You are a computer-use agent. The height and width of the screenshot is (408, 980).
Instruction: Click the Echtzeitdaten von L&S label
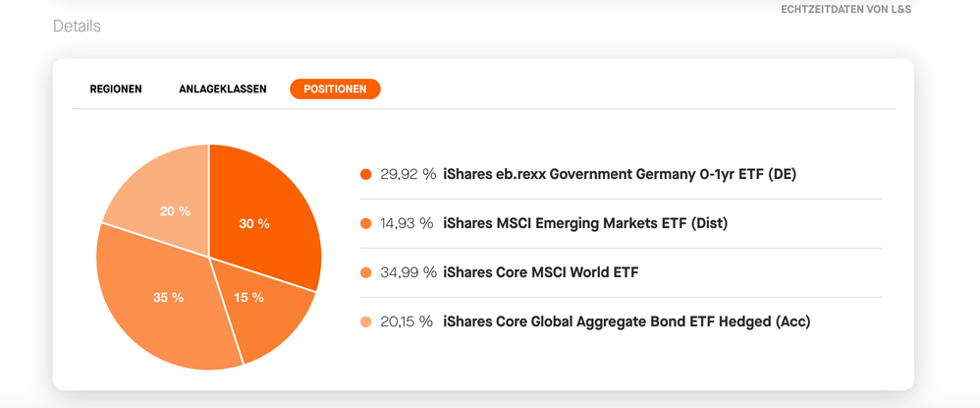pyautogui.click(x=845, y=10)
